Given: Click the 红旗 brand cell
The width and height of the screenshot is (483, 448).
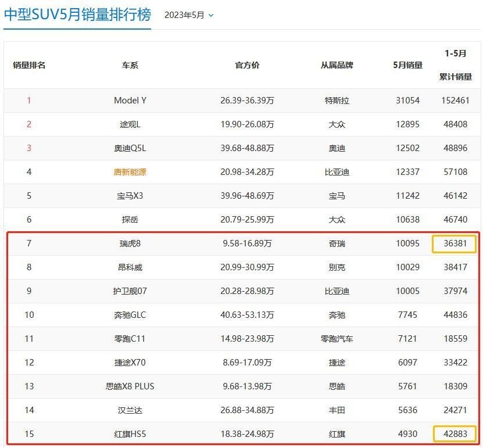Looking at the screenshot, I should 337,434.
